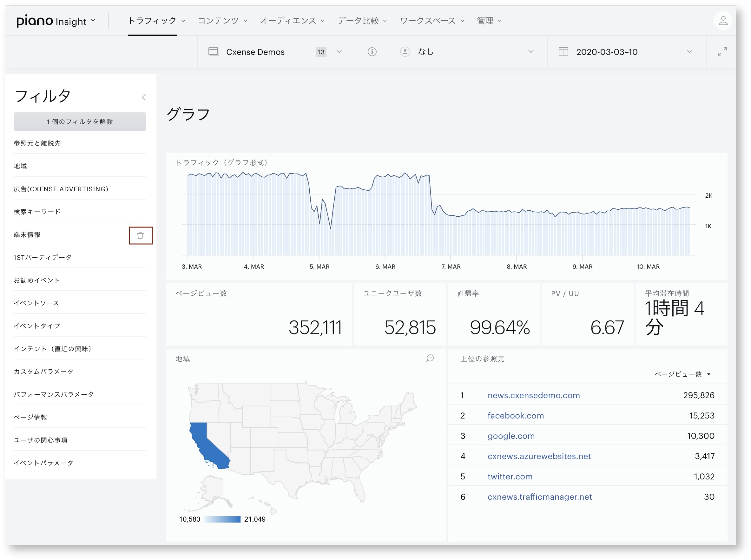Viewport: 751px width, 560px height.
Task: Open the オーディエンス menu
Action: point(292,21)
